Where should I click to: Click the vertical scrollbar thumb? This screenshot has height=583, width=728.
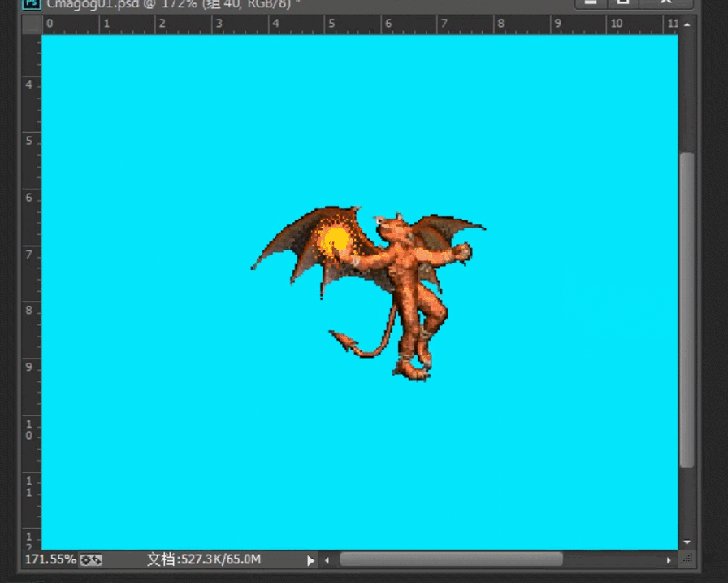coord(687,310)
